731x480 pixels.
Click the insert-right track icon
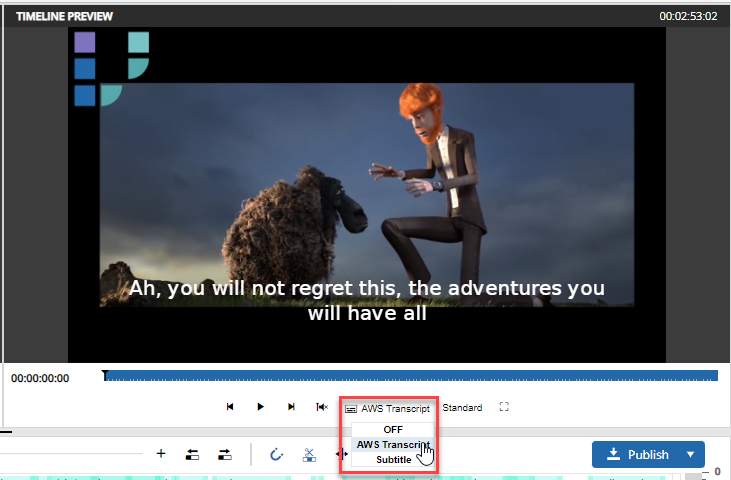coord(224,454)
